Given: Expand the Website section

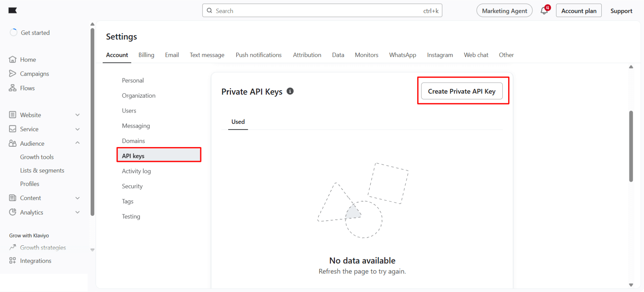Looking at the screenshot, I should (x=77, y=115).
